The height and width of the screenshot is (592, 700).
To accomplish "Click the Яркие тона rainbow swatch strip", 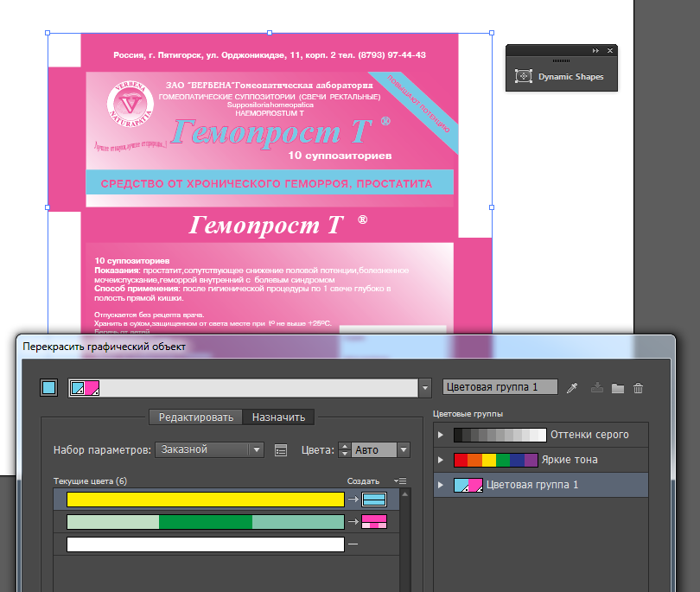I will [495, 460].
